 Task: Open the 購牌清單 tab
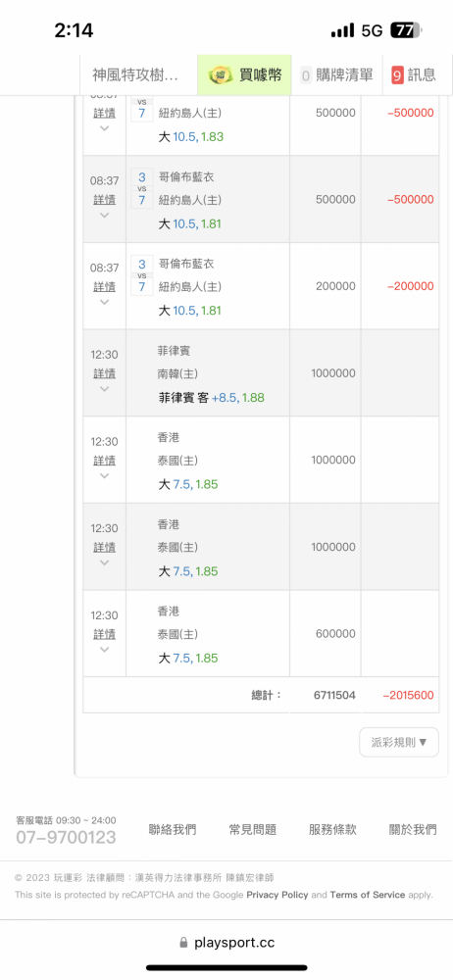point(337,75)
